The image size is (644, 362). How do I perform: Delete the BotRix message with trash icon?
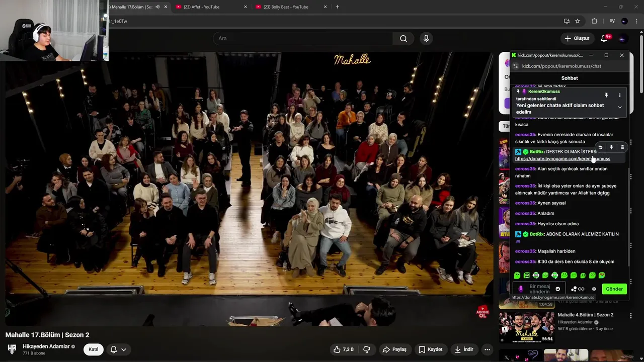point(622,147)
